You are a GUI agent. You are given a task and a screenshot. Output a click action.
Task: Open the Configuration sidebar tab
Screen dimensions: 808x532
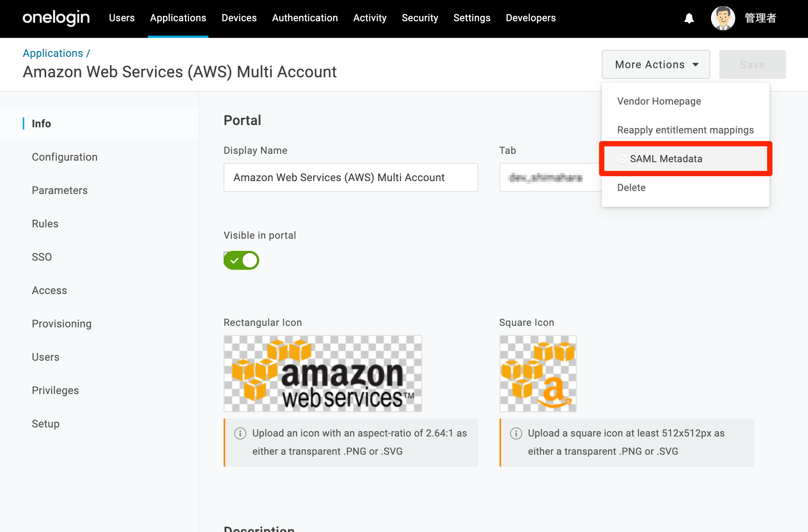tap(65, 157)
